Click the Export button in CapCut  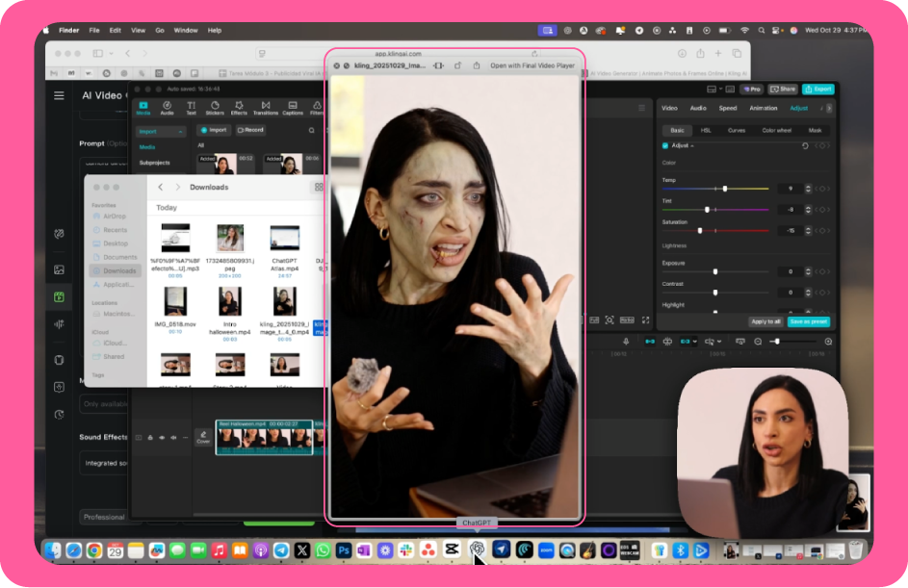[818, 89]
